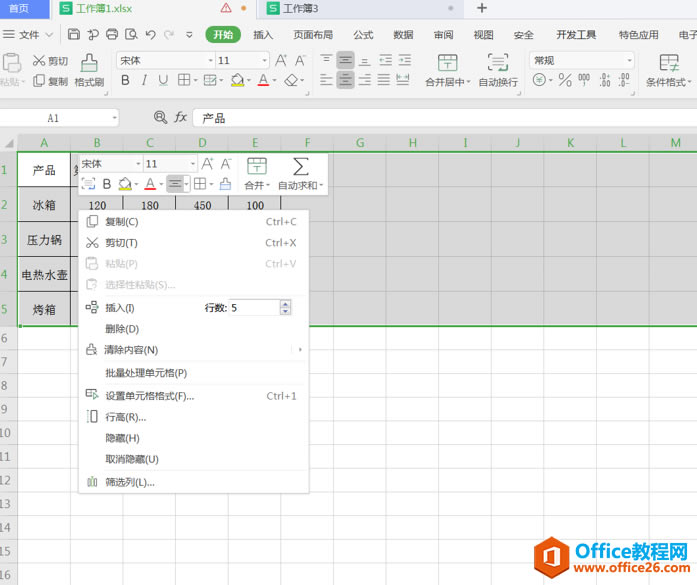
Task: Switch to the 页面布局 ribbon tab
Action: pyautogui.click(x=313, y=35)
